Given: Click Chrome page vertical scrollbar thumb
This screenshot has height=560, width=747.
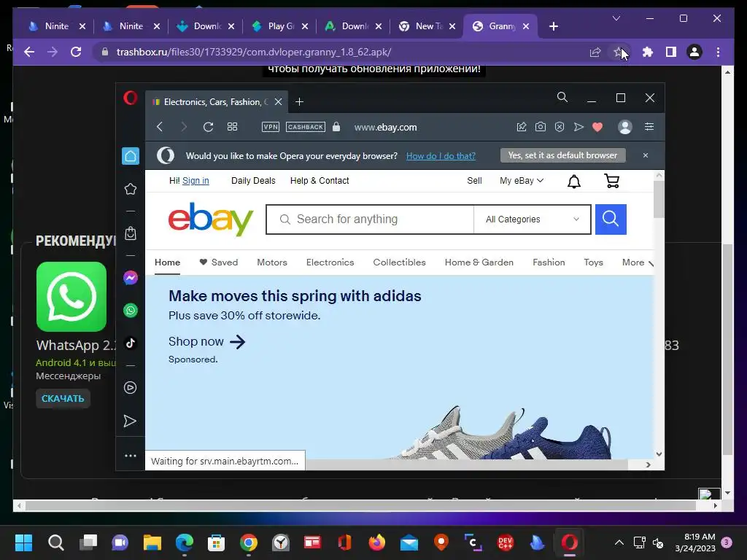Looking at the screenshot, I should tap(727, 349).
